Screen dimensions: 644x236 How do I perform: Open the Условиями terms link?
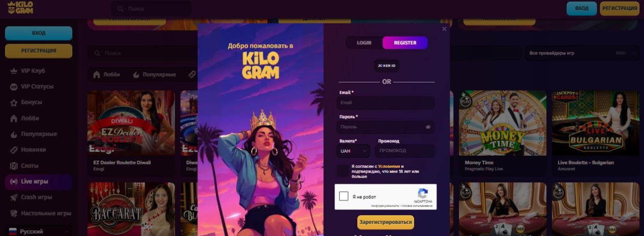click(389, 166)
